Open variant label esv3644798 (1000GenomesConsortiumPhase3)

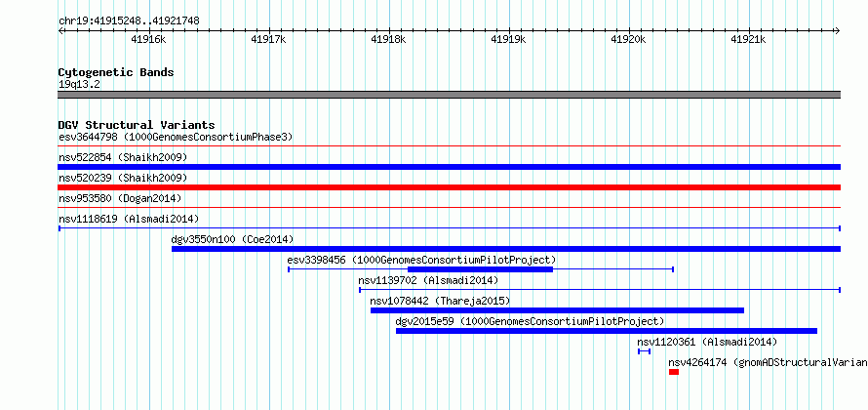point(176,137)
